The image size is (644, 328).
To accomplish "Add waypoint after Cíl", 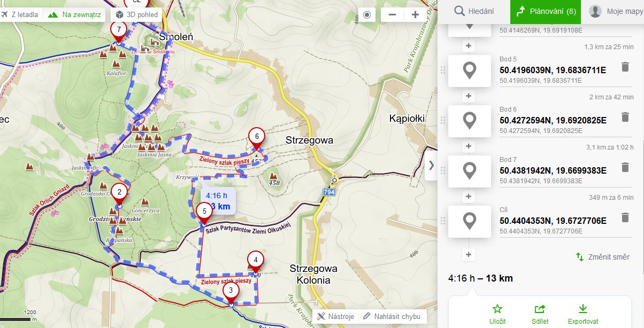I will click(x=469, y=255).
